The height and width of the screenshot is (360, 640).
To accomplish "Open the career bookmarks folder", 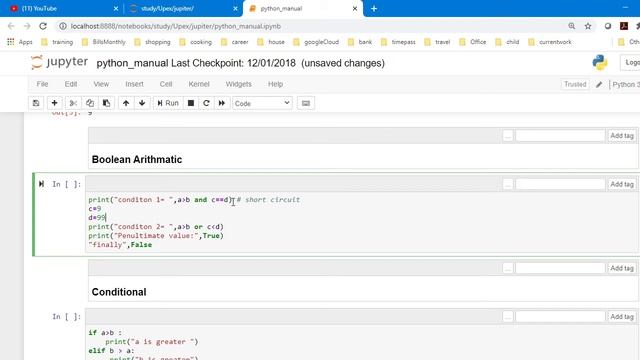I will pos(235,42).
